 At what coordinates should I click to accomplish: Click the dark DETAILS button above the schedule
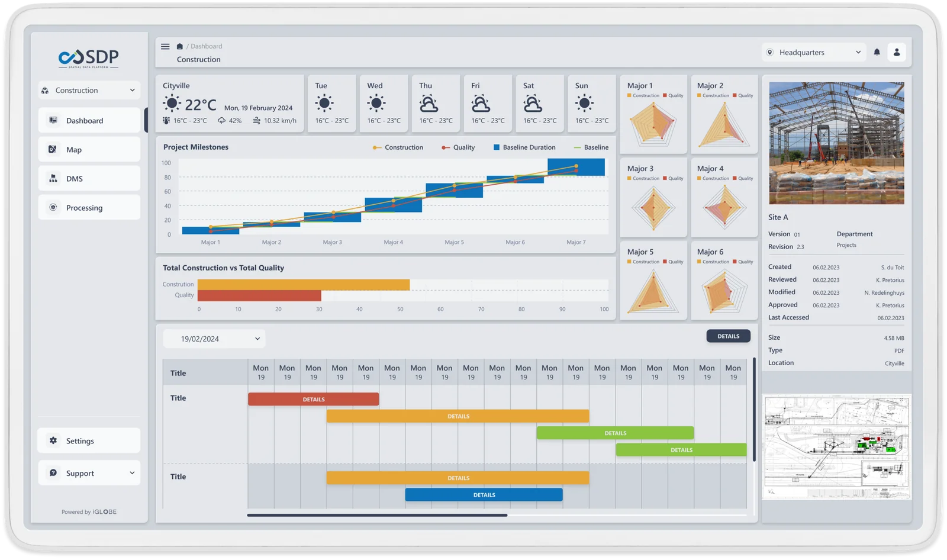pos(728,336)
